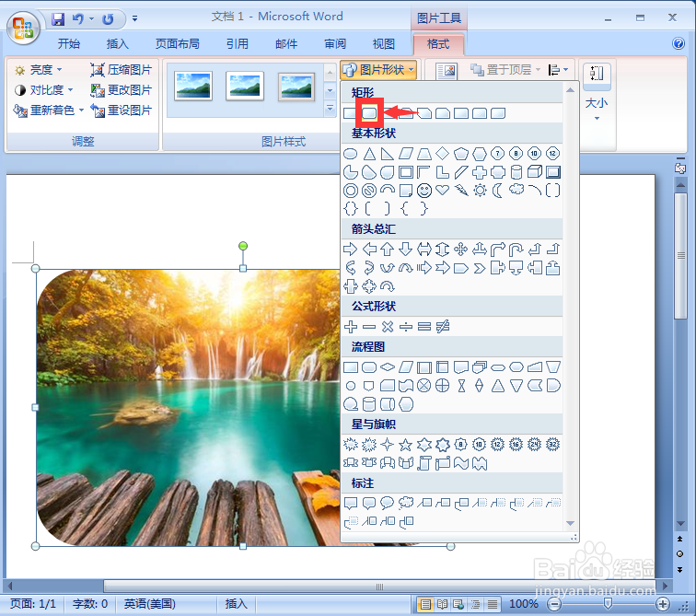The height and width of the screenshot is (616, 696).
Task: Save the document with floppy icon
Action: (58, 19)
